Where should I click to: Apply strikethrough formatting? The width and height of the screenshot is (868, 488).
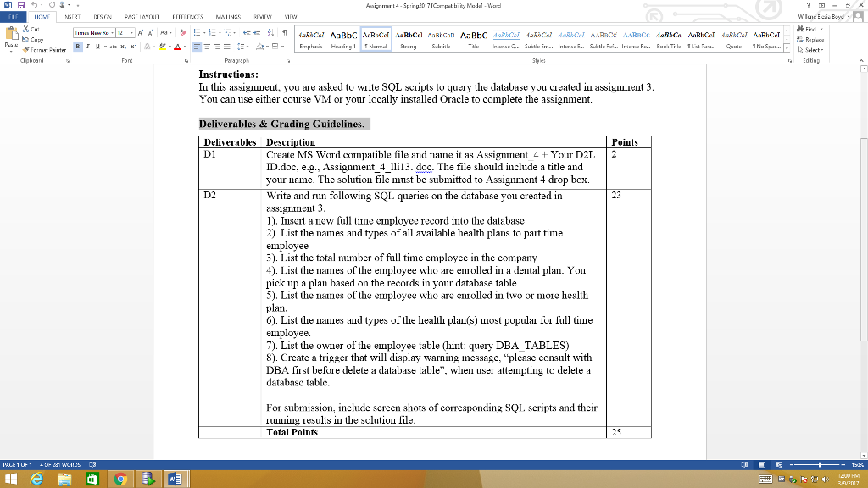(114, 47)
